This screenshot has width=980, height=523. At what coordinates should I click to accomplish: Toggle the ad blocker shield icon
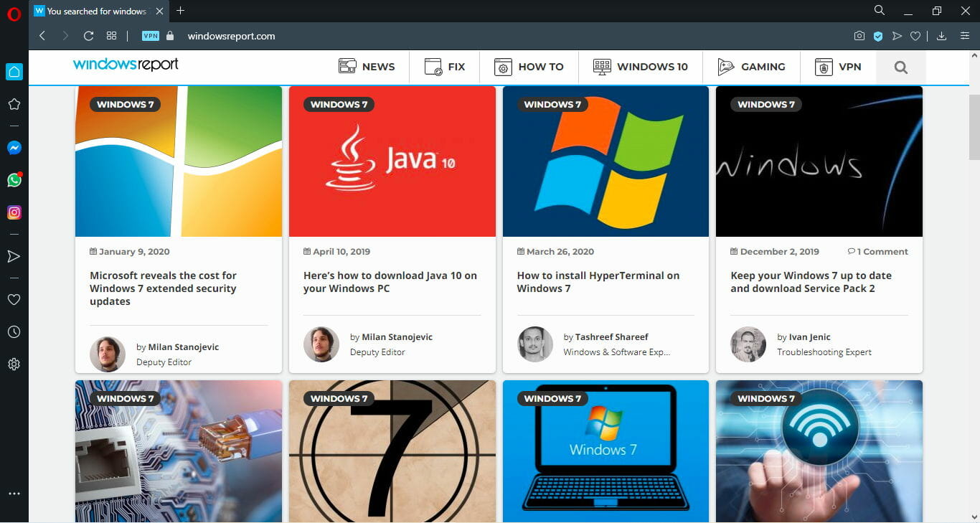pyautogui.click(x=878, y=36)
